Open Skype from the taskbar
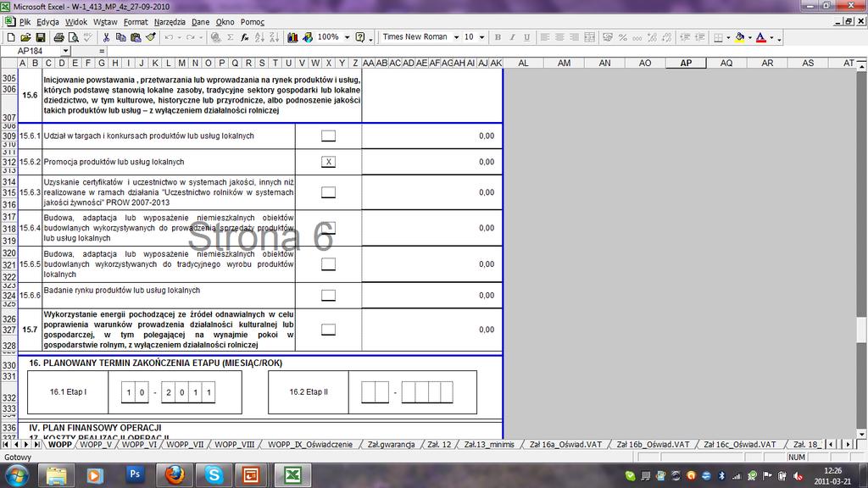 [x=214, y=474]
